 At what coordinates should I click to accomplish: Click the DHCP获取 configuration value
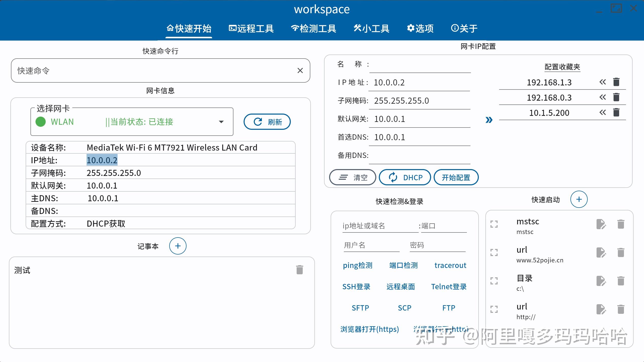tap(106, 224)
